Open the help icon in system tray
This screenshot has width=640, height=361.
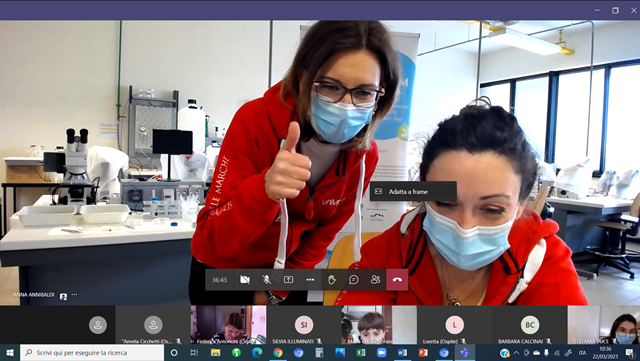click(505, 353)
